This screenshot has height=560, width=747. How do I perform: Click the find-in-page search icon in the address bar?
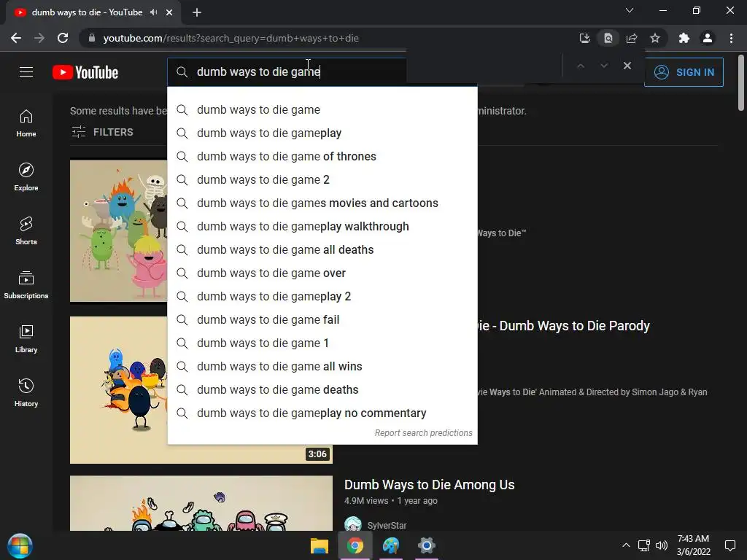(608, 38)
